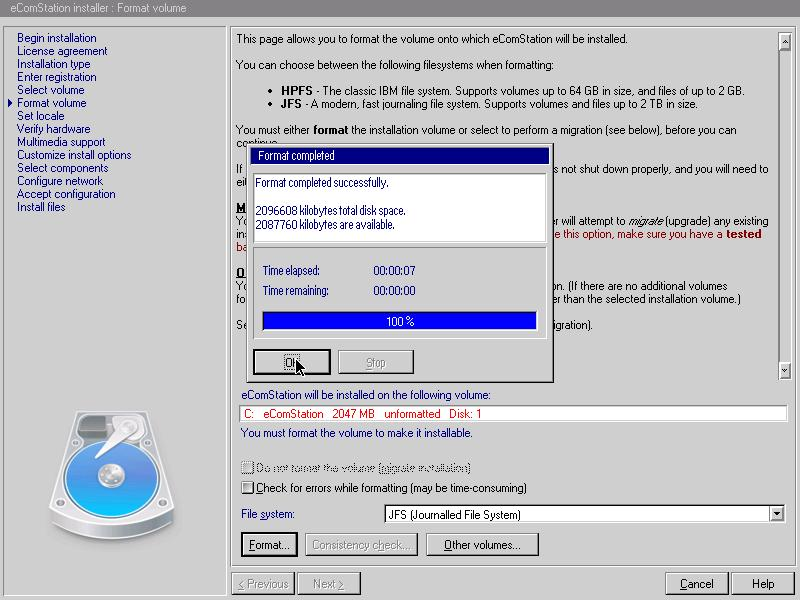Click the JFS bullet description text
800x600 pixels.
tap(489, 104)
